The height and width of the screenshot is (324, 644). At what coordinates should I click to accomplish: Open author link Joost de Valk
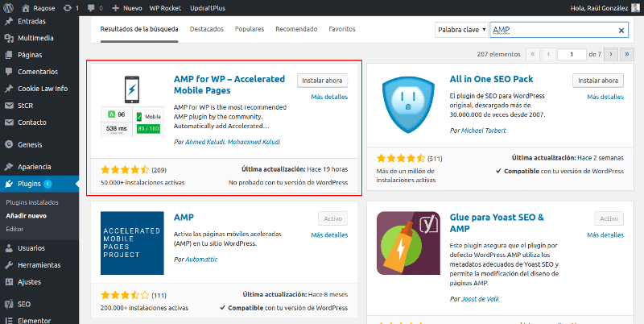tap(480, 299)
